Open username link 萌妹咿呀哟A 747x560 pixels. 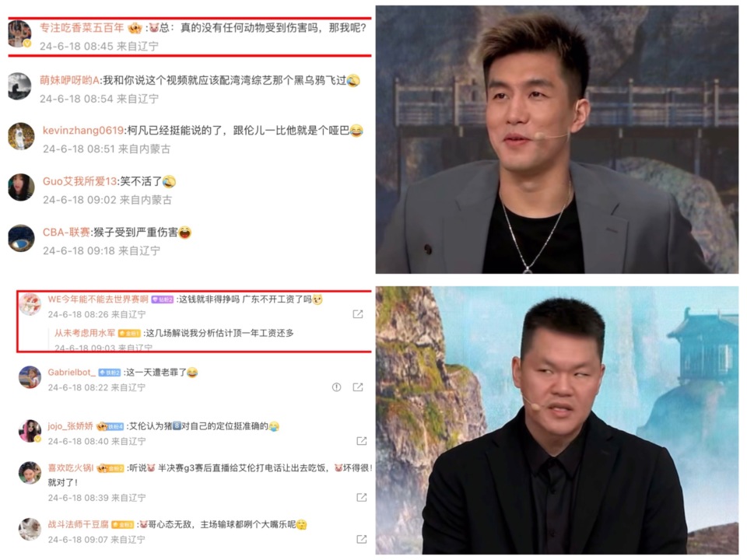click(x=69, y=80)
